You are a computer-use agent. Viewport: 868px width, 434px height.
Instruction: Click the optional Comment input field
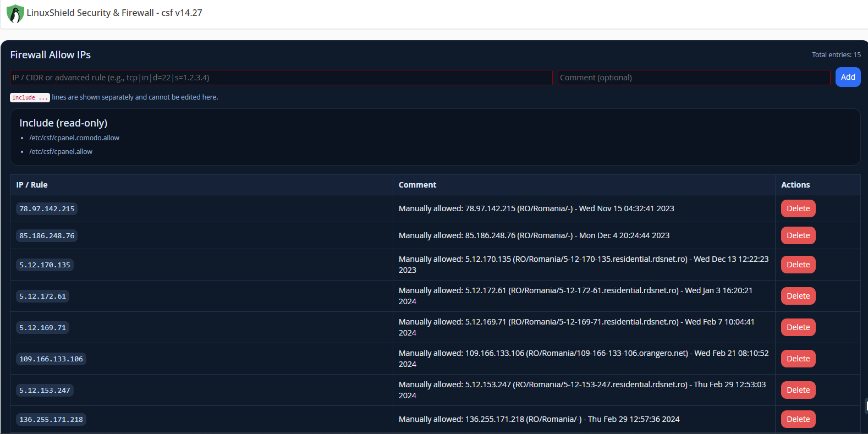coord(693,78)
